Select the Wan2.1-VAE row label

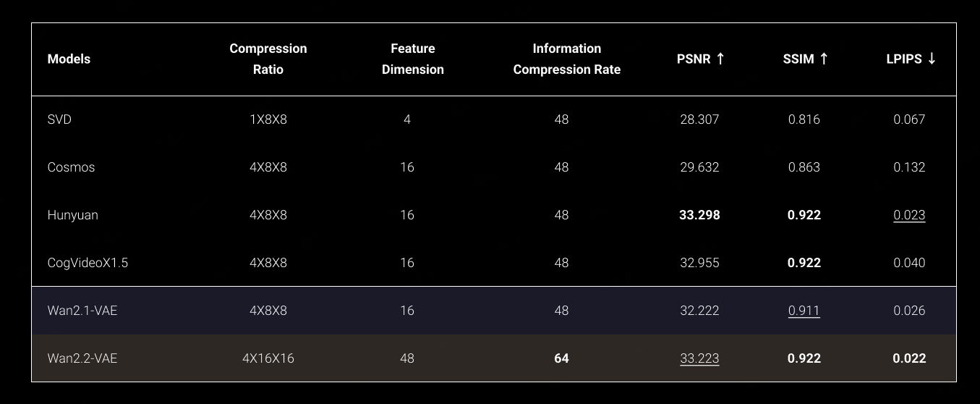(x=82, y=311)
